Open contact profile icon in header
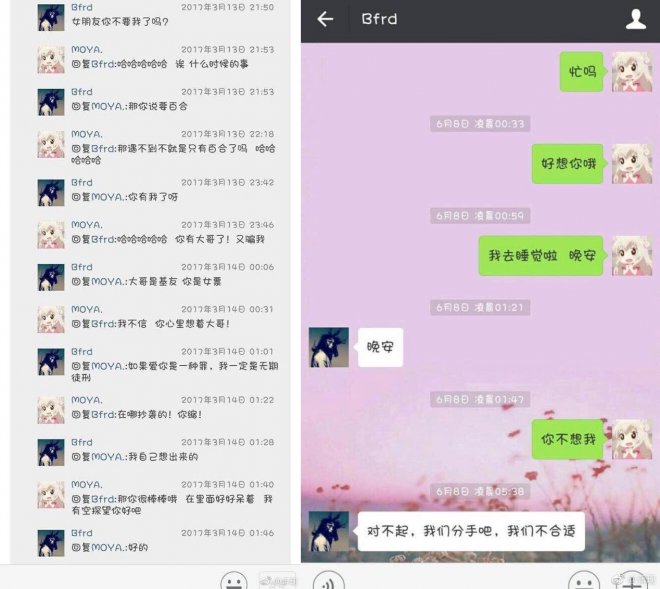 click(x=636, y=19)
